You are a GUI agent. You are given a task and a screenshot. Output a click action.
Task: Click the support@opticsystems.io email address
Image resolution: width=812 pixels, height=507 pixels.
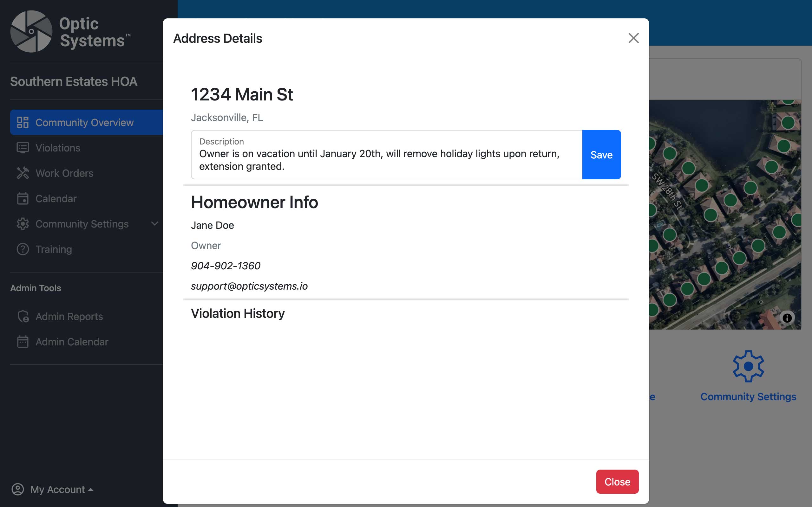click(249, 286)
